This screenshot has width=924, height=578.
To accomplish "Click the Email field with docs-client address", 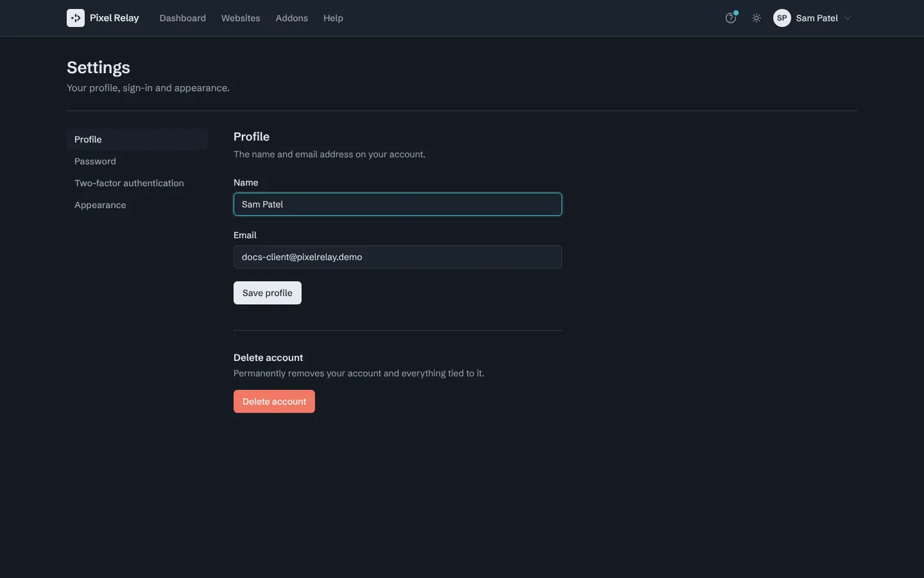I will click(398, 257).
